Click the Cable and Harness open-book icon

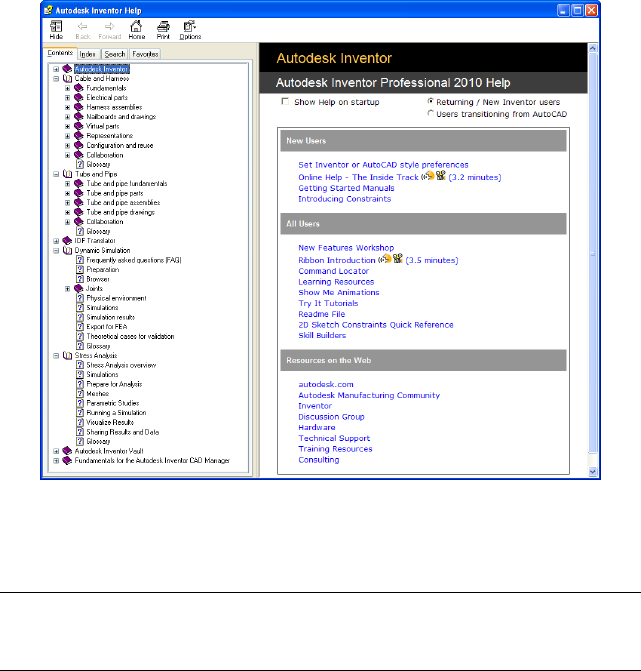(x=67, y=79)
